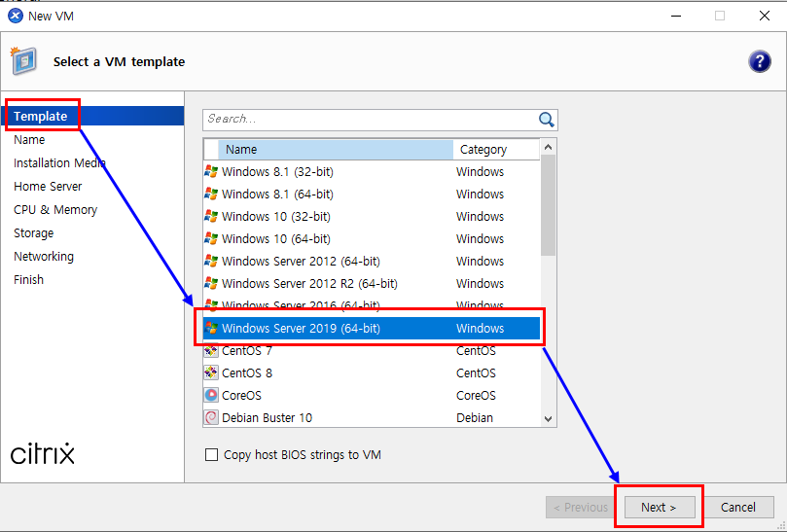The width and height of the screenshot is (787, 532).
Task: Minimize the New VM window
Action: click(x=676, y=17)
